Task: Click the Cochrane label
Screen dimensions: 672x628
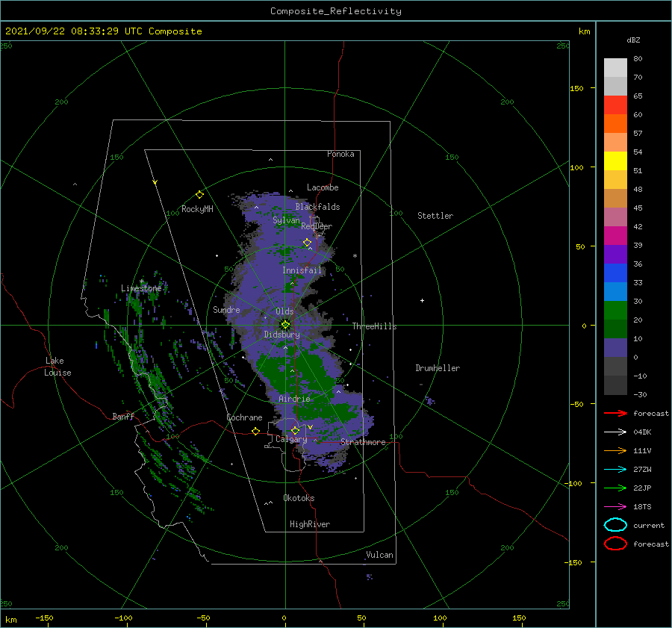Action: tap(244, 417)
